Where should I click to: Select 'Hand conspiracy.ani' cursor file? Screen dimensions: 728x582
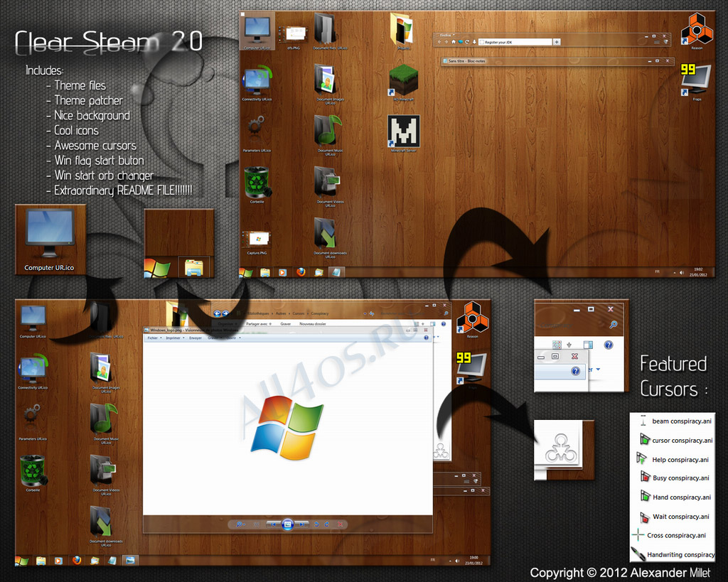(x=675, y=497)
